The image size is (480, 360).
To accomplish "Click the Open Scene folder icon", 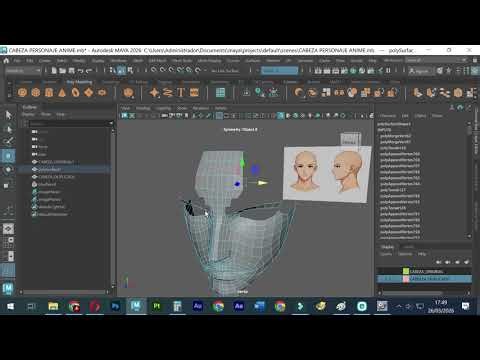I will (62, 70).
